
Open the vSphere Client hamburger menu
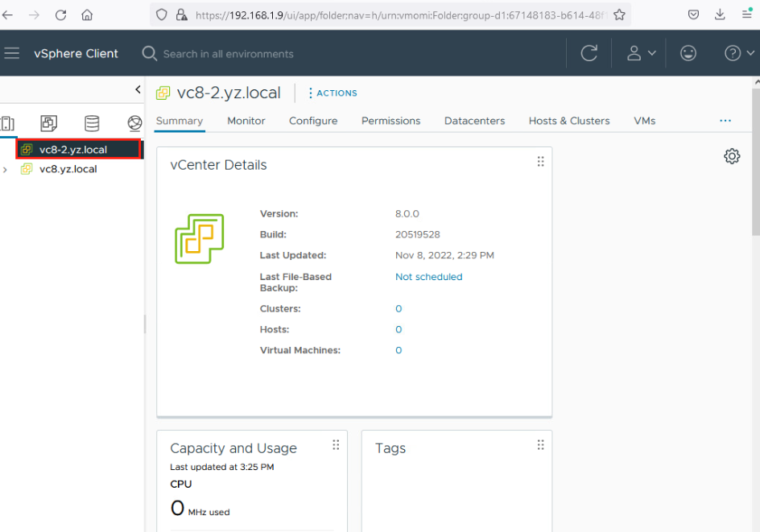pos(11,53)
